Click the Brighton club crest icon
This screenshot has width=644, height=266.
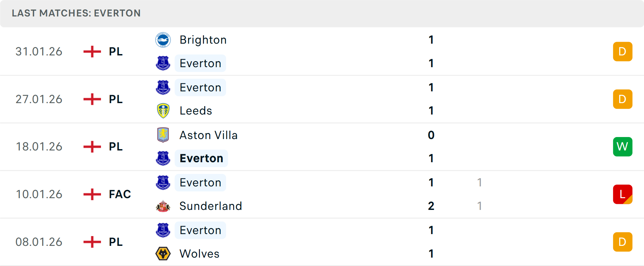(163, 40)
